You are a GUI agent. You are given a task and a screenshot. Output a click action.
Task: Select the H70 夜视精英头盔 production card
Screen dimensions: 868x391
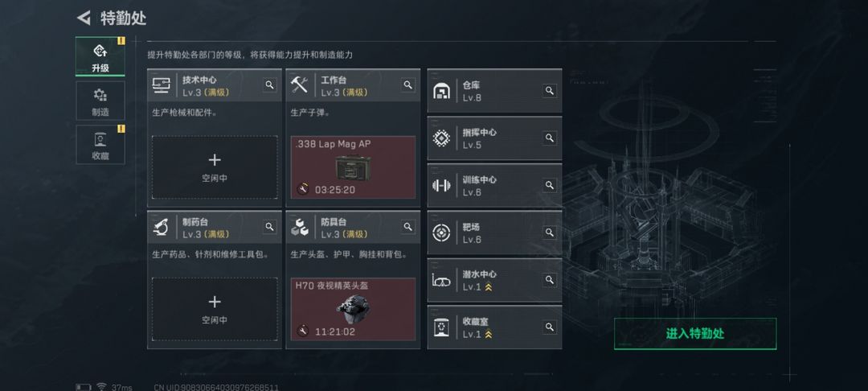click(x=353, y=309)
